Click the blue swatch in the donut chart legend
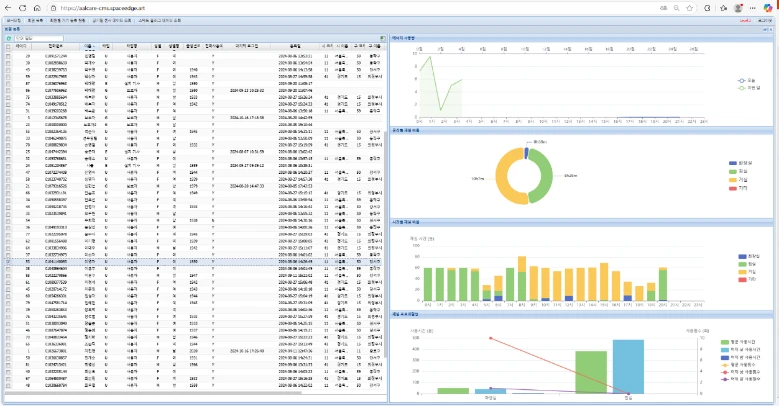Screen dimensions: 779x406 (732, 162)
